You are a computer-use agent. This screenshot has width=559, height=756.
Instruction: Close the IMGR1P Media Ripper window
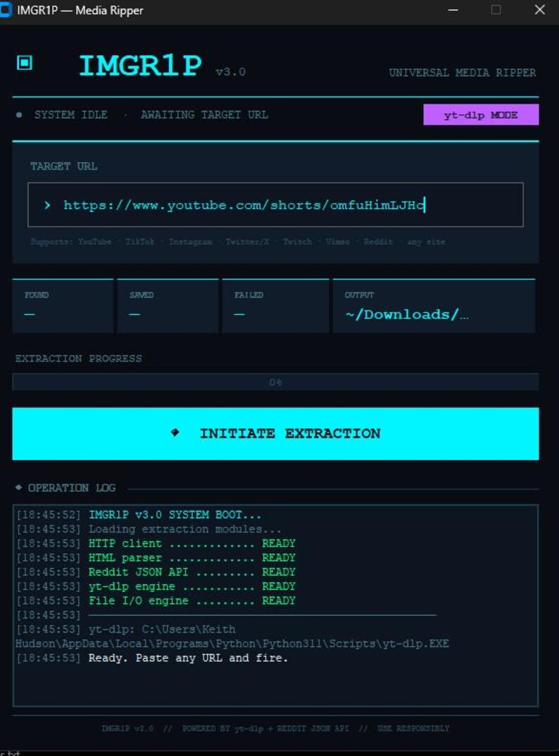click(540, 10)
